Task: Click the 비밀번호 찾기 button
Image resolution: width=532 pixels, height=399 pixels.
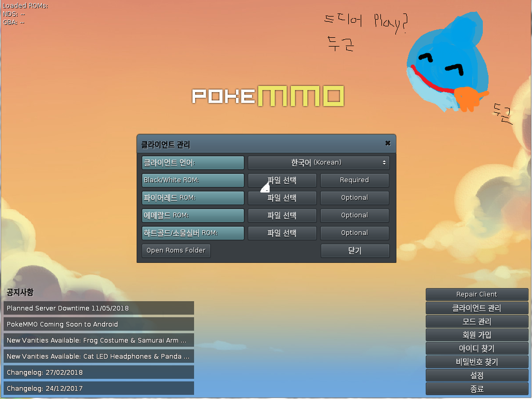Action: tap(477, 362)
